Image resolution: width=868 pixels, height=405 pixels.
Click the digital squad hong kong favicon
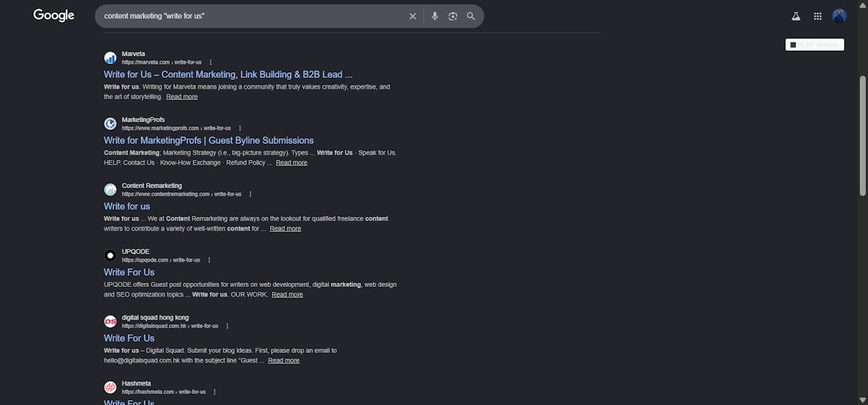pos(110,322)
